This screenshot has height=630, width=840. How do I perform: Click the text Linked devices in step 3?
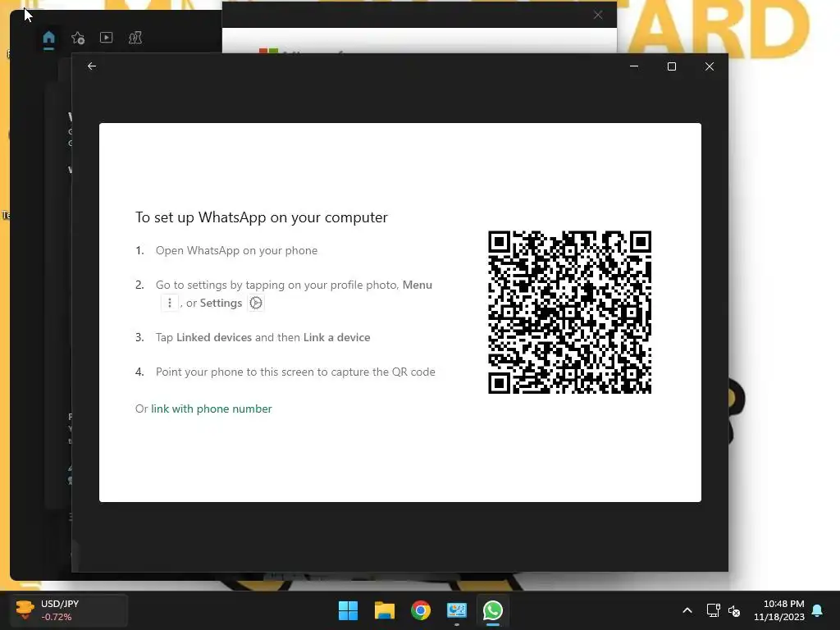pos(214,337)
